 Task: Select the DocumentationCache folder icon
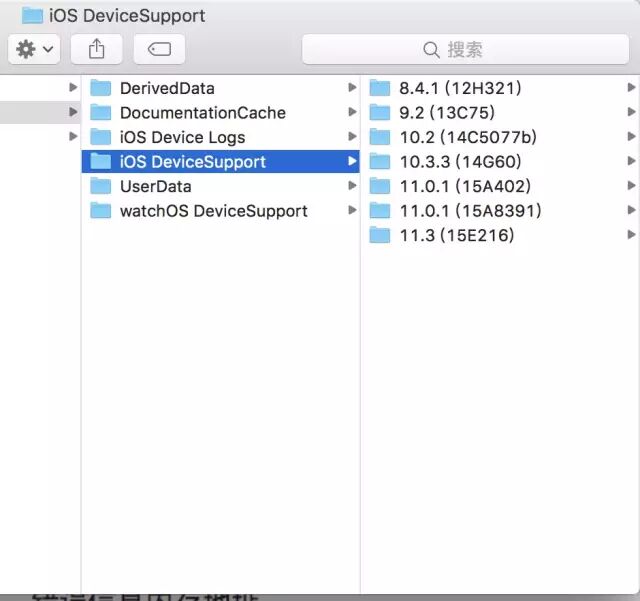[x=100, y=112]
